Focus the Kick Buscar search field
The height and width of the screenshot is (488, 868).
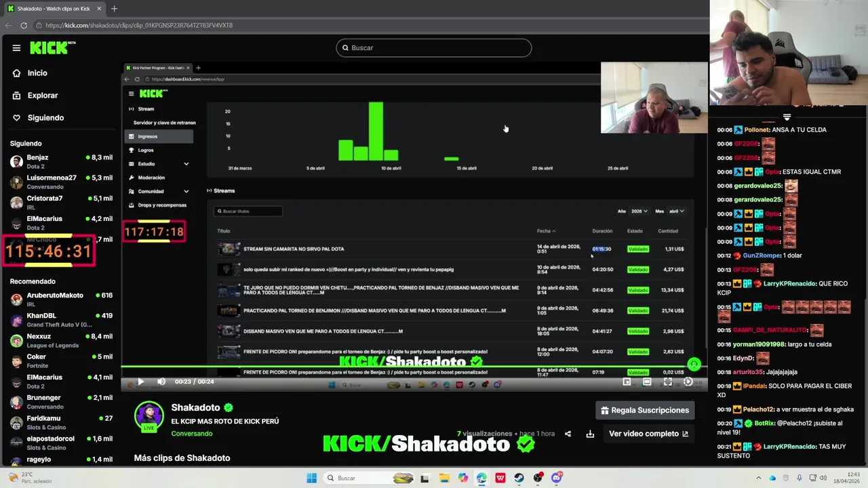(434, 47)
